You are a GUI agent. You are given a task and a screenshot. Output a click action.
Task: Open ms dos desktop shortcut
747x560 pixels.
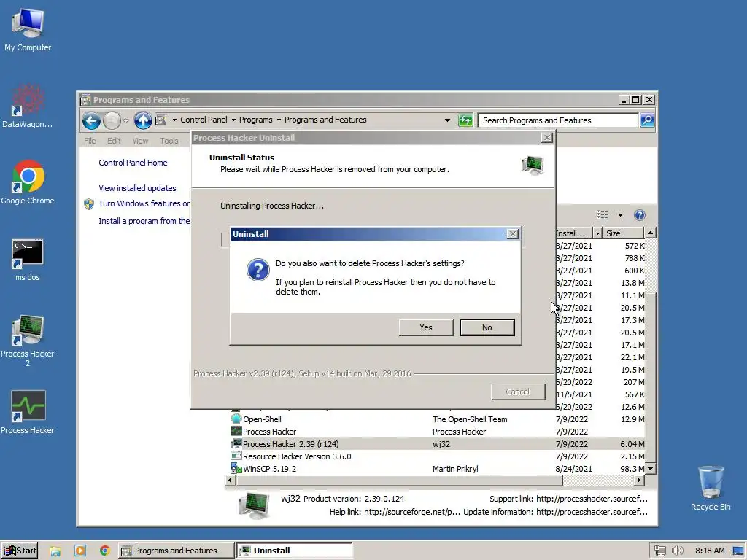tap(28, 260)
